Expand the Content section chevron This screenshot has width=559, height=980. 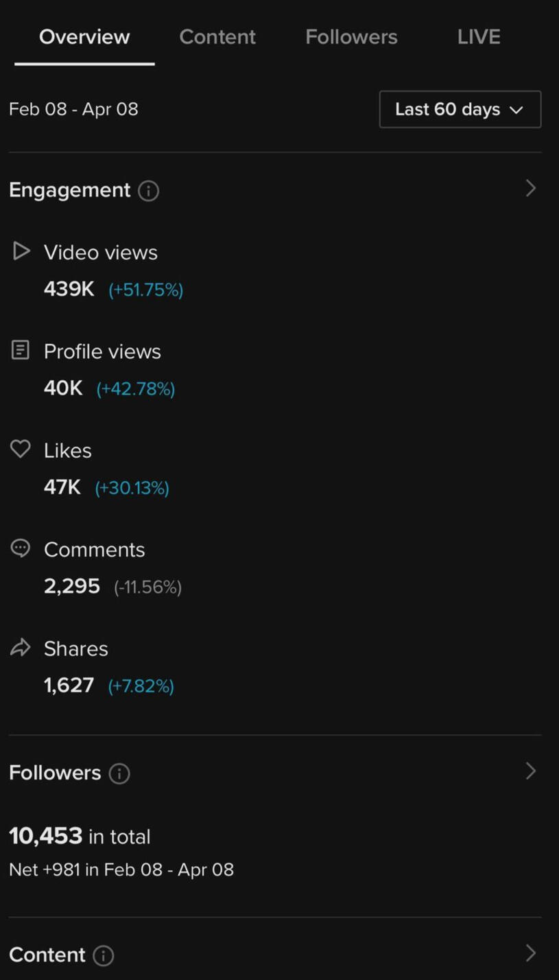[x=530, y=953]
